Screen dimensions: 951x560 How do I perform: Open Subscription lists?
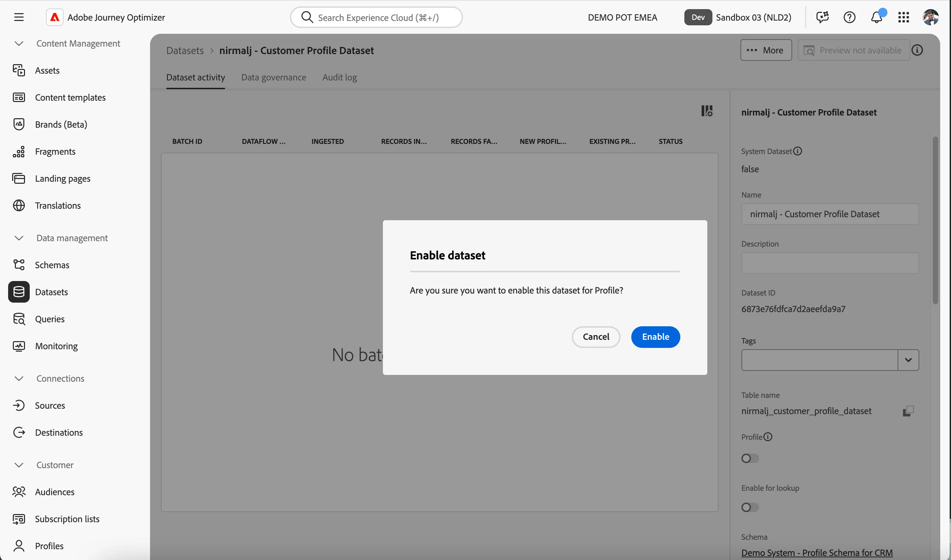pos(67,519)
